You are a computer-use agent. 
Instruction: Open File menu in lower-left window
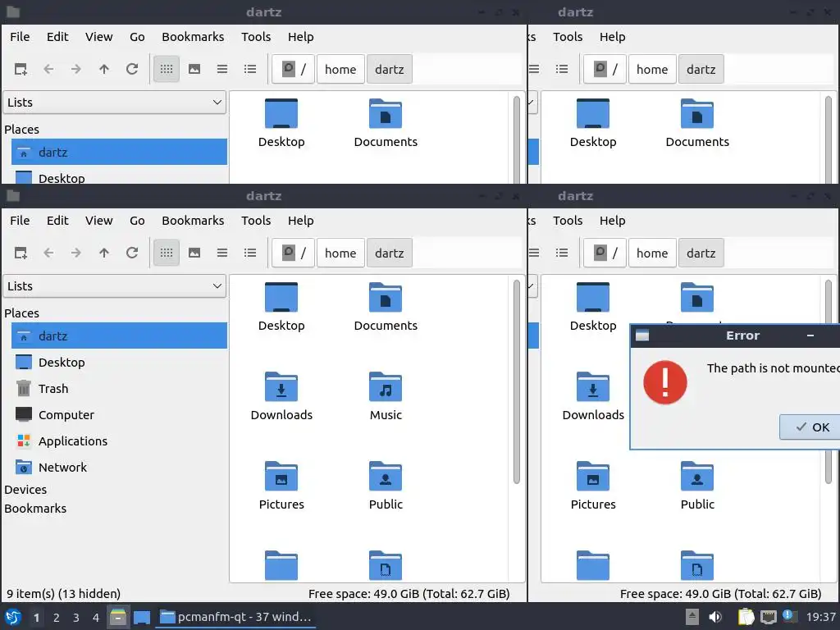click(x=20, y=221)
